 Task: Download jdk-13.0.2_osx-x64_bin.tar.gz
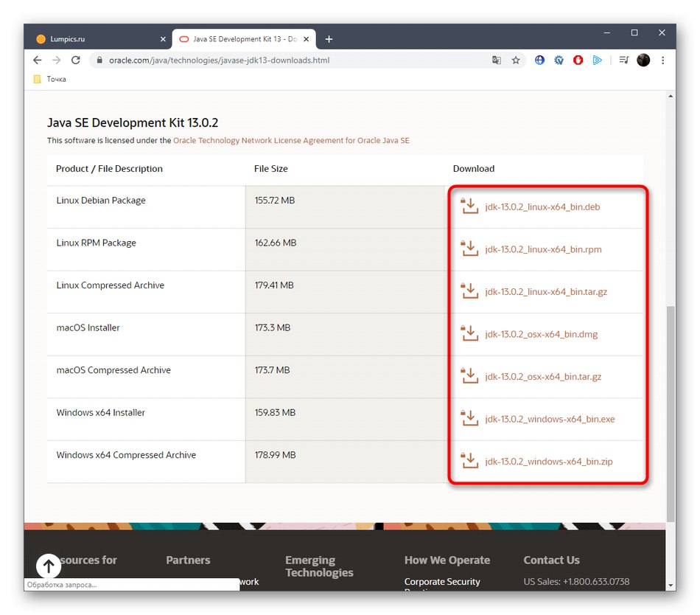click(x=543, y=377)
